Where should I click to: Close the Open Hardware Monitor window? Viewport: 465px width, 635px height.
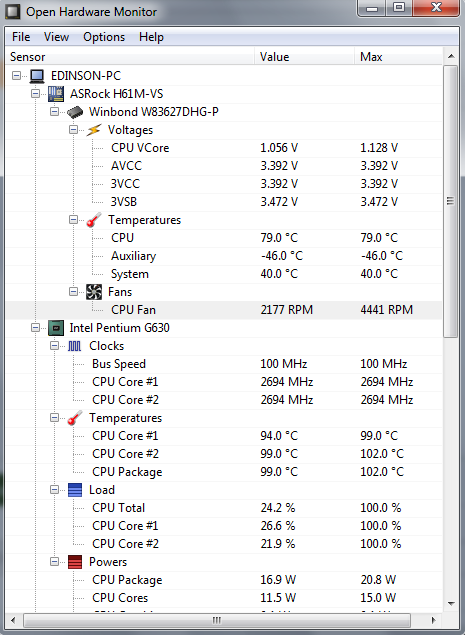click(436, 8)
